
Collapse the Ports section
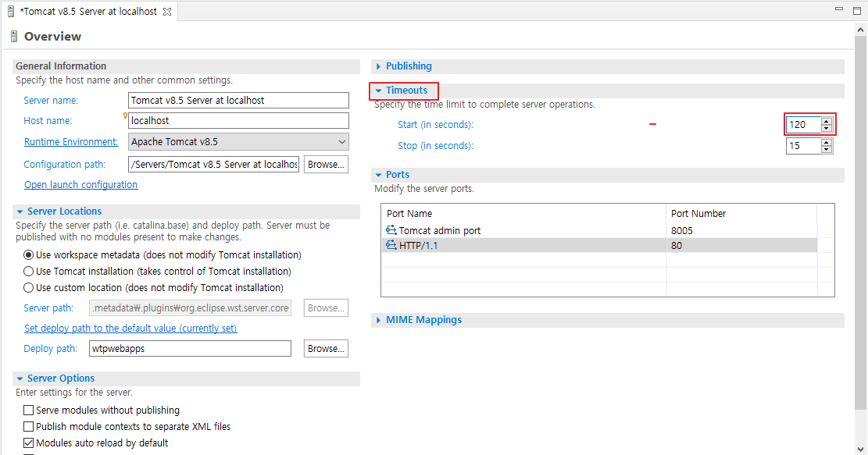[x=379, y=175]
